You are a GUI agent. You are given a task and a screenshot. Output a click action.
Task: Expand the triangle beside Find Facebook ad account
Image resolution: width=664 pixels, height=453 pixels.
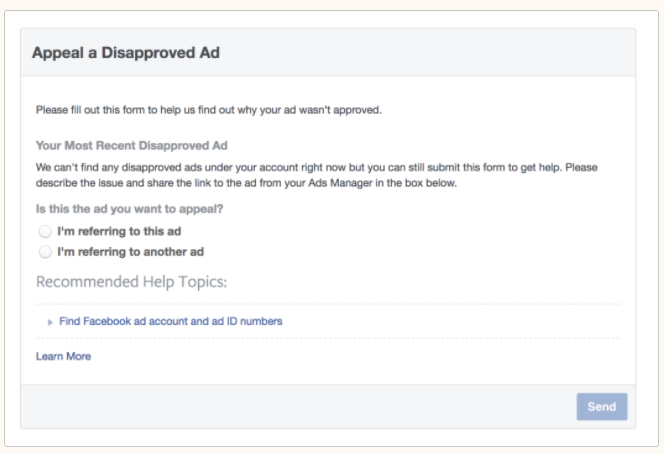coord(50,322)
